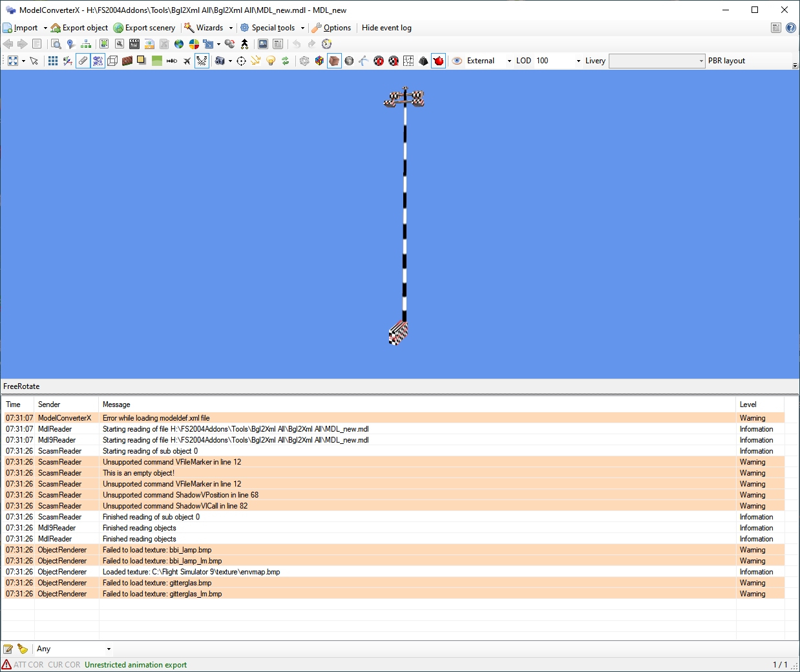Viewport: 800px width, 672px height.
Task: Open the Any level filter dropdown
Action: tap(109, 649)
